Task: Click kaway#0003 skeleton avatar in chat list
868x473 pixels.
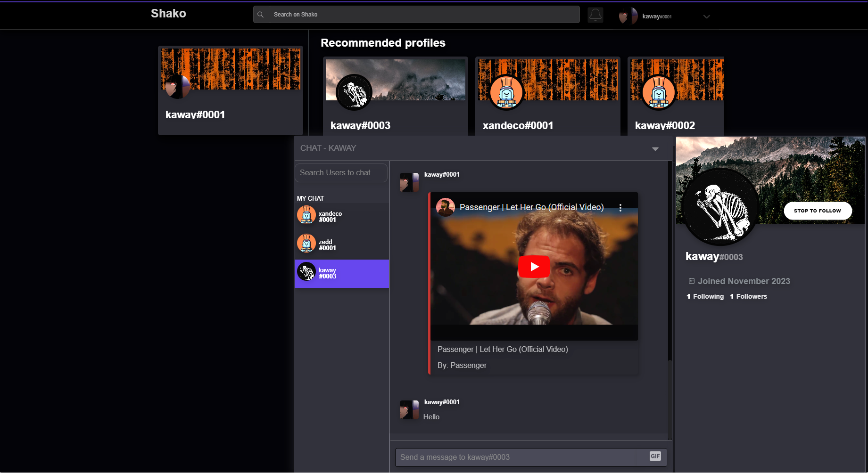Action: pyautogui.click(x=306, y=271)
